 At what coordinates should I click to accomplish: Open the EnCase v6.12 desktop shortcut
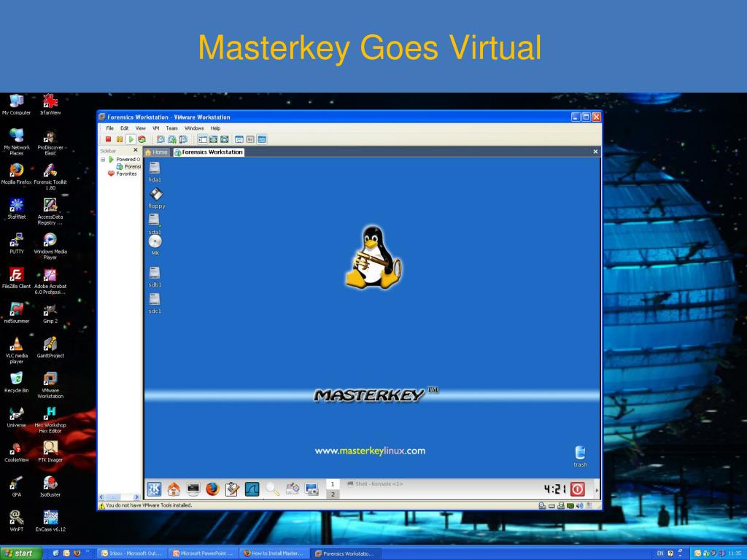click(x=50, y=521)
